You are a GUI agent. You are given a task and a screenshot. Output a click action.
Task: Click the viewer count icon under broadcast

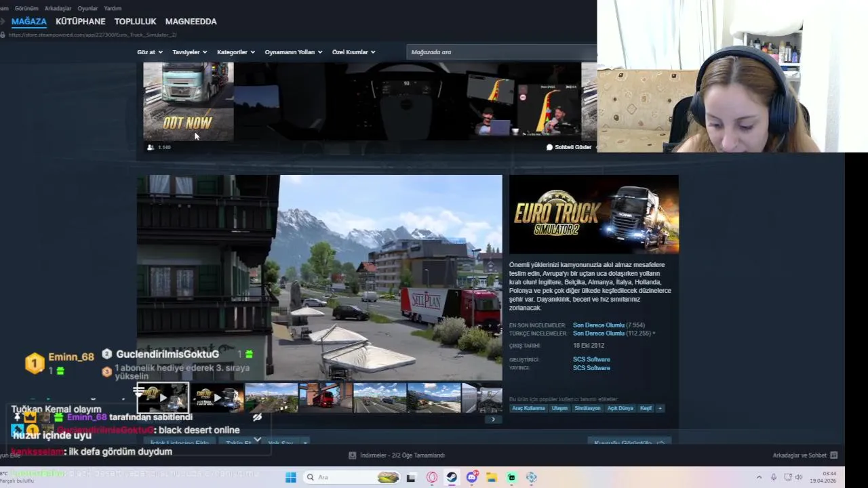151,147
